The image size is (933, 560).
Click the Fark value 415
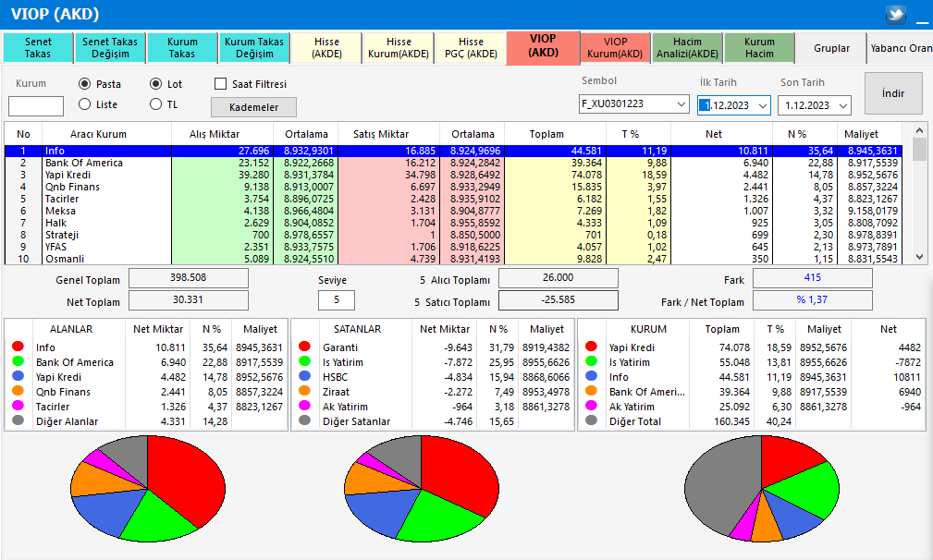[x=812, y=277]
